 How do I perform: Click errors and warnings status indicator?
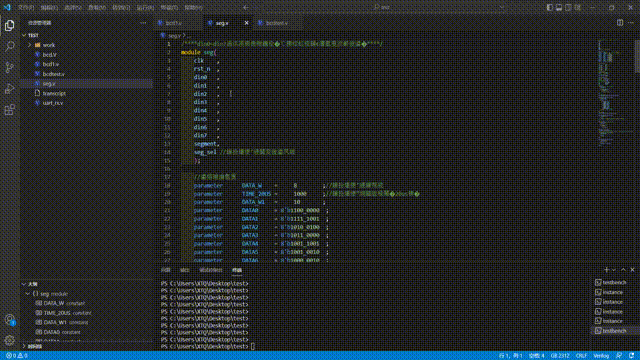click(x=17, y=356)
